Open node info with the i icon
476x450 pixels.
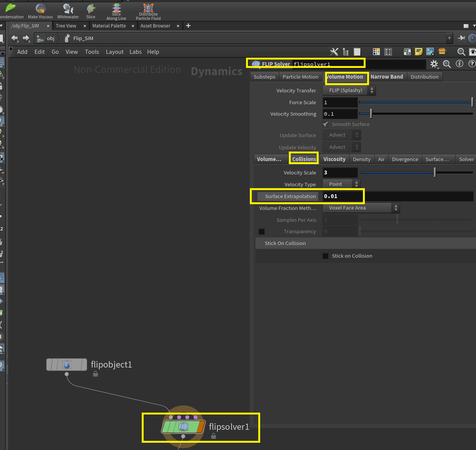pos(460,64)
